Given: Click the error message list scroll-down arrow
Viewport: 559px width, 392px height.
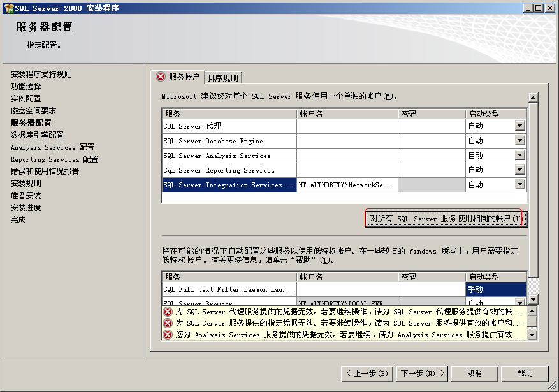Looking at the screenshot, I should pyautogui.click(x=532, y=335).
